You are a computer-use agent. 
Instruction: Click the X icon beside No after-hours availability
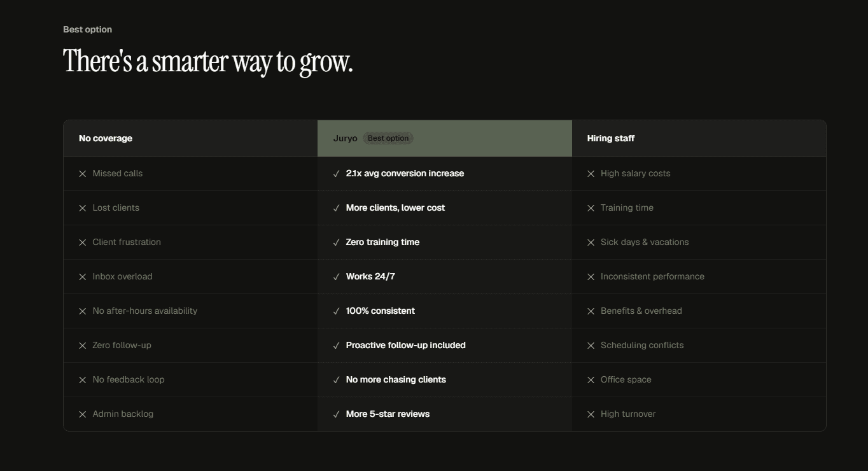coord(82,311)
